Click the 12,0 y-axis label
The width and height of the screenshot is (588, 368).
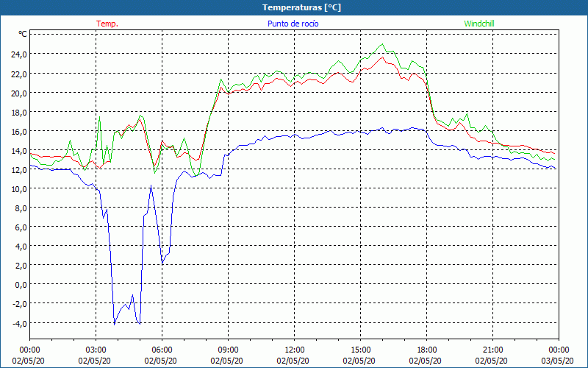click(x=19, y=170)
